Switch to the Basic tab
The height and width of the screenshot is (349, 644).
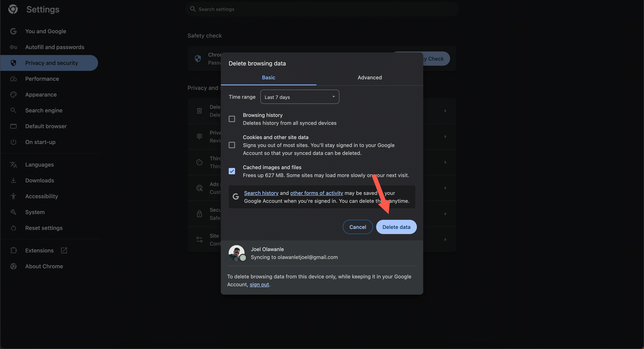tap(268, 78)
